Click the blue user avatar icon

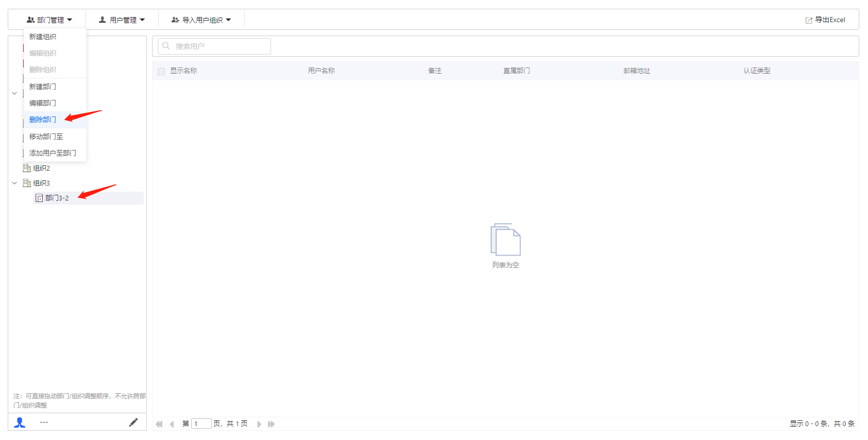(x=20, y=422)
